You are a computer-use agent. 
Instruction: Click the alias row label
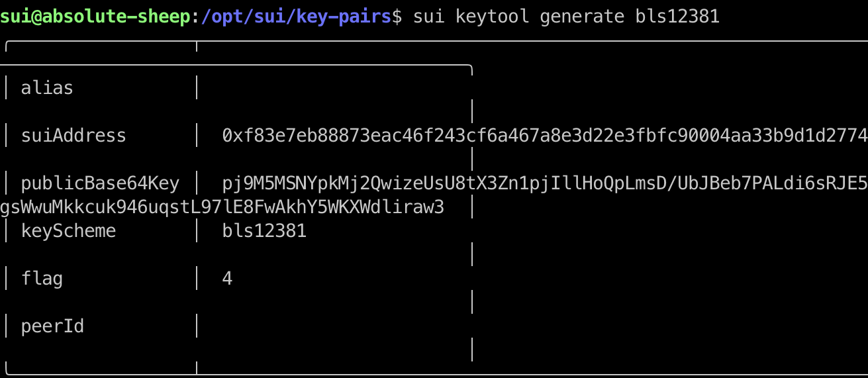point(47,88)
